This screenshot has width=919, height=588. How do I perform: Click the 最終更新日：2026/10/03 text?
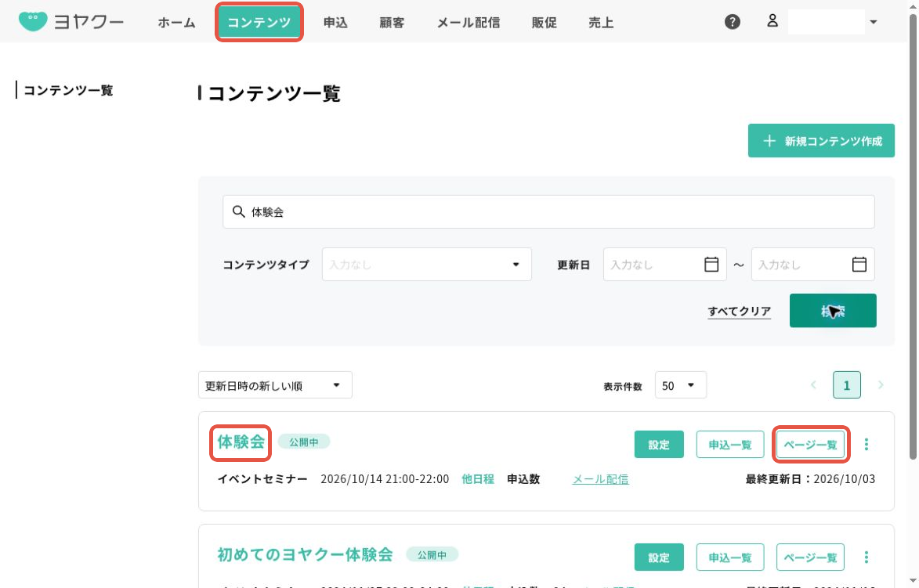(x=810, y=479)
